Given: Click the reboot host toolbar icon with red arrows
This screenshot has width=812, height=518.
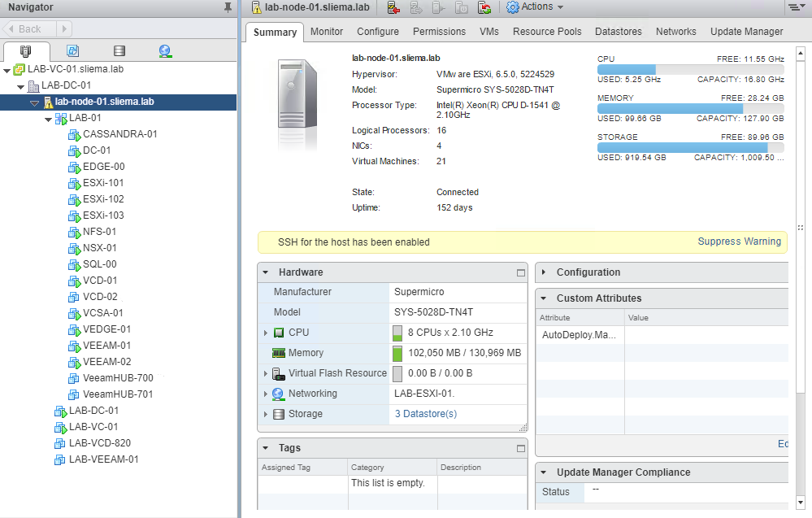Looking at the screenshot, I should click(x=484, y=7).
